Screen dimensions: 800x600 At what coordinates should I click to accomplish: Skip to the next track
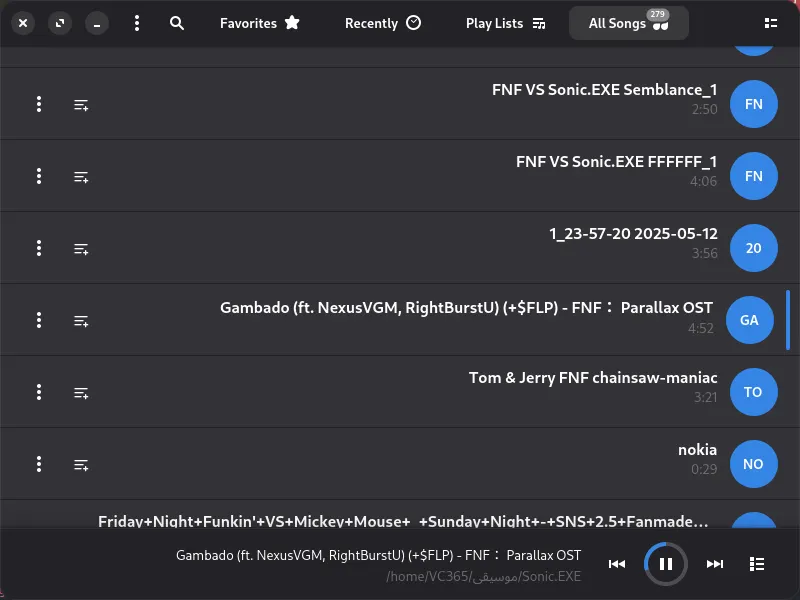(715, 564)
